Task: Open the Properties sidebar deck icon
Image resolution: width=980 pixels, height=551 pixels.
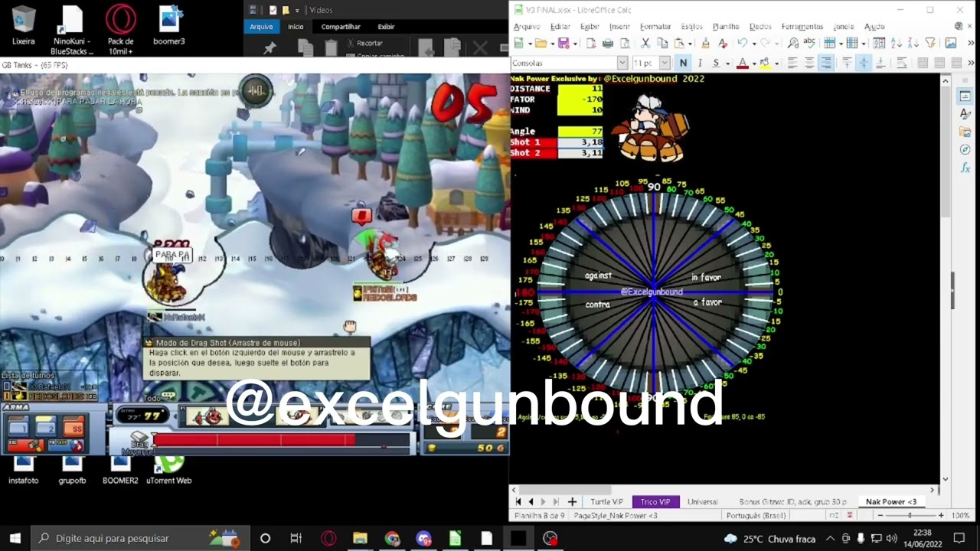Action: 965,96
